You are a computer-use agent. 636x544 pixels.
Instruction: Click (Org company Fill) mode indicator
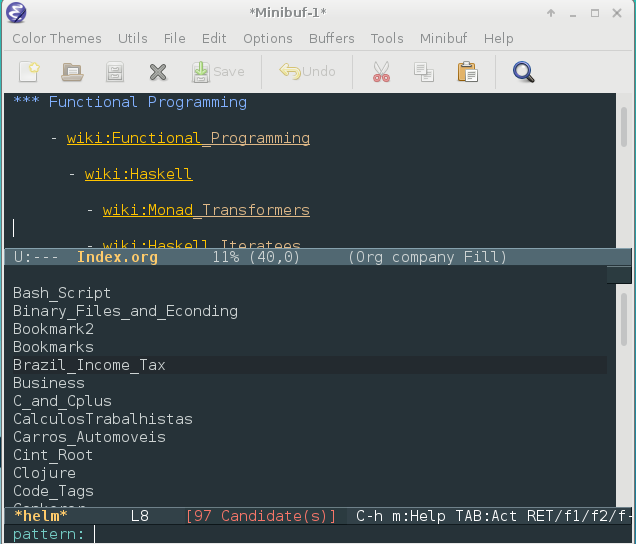point(428,257)
